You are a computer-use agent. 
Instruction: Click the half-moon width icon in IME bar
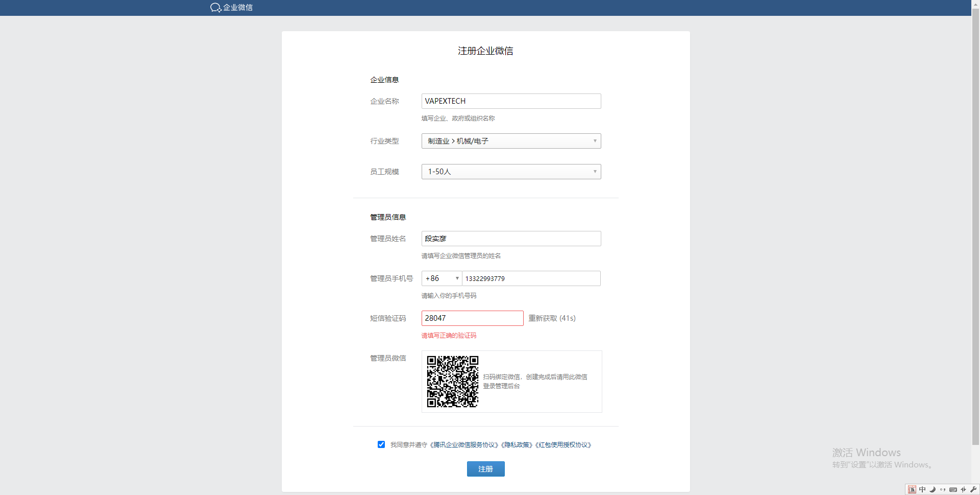933,489
